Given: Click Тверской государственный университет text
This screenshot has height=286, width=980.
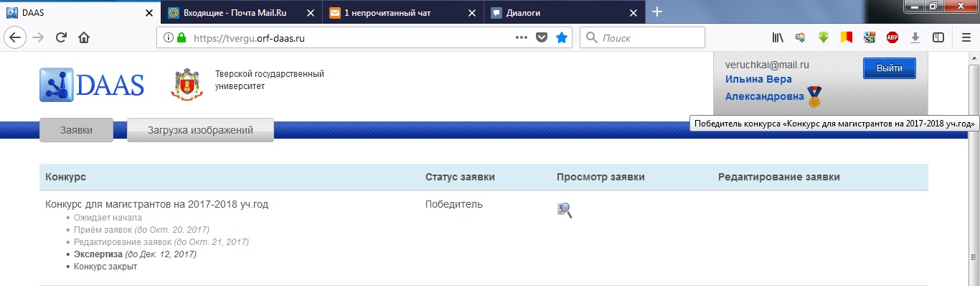Looking at the screenshot, I should pyautogui.click(x=270, y=80).
